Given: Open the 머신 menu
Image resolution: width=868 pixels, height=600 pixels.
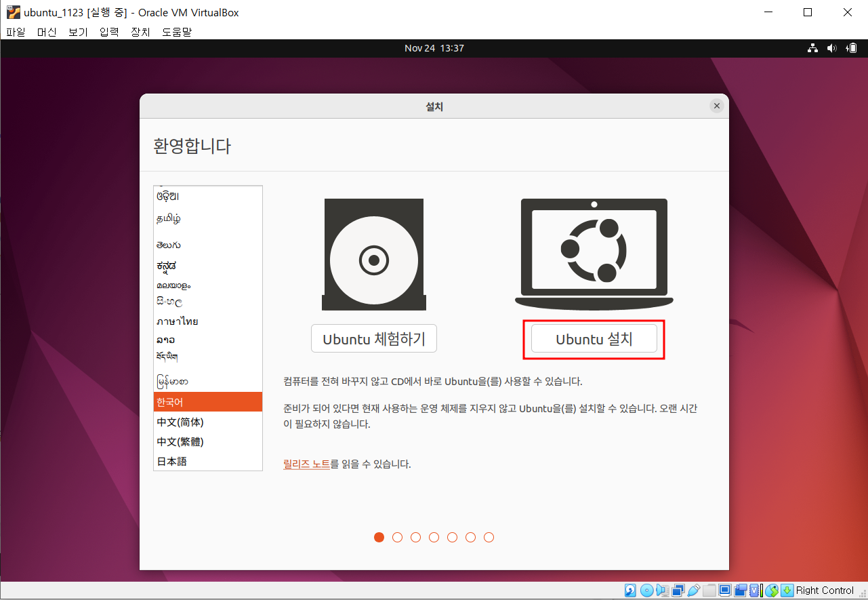Looking at the screenshot, I should (x=47, y=31).
